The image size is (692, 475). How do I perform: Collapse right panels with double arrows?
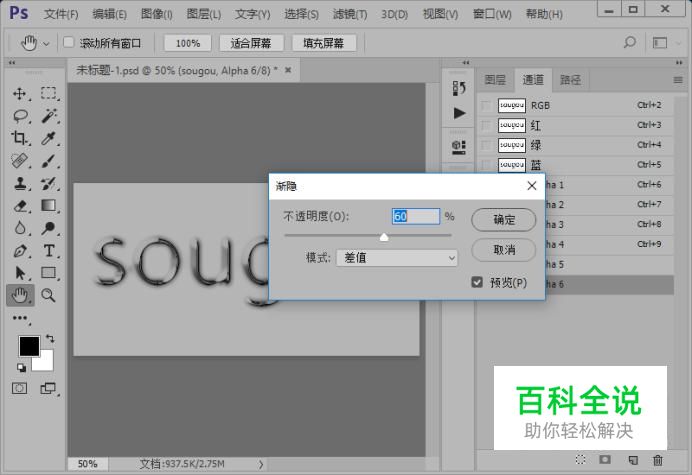coord(679,63)
